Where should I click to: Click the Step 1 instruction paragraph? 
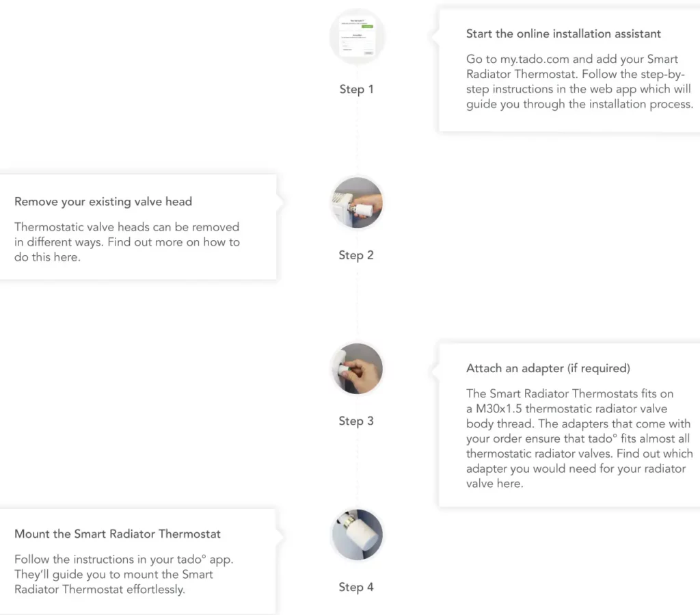click(x=580, y=81)
